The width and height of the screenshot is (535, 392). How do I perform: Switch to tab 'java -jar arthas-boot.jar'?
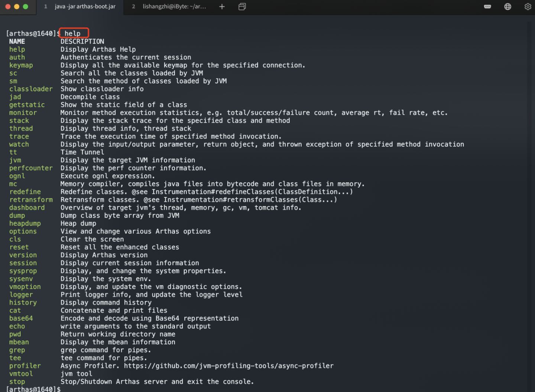coord(80,7)
